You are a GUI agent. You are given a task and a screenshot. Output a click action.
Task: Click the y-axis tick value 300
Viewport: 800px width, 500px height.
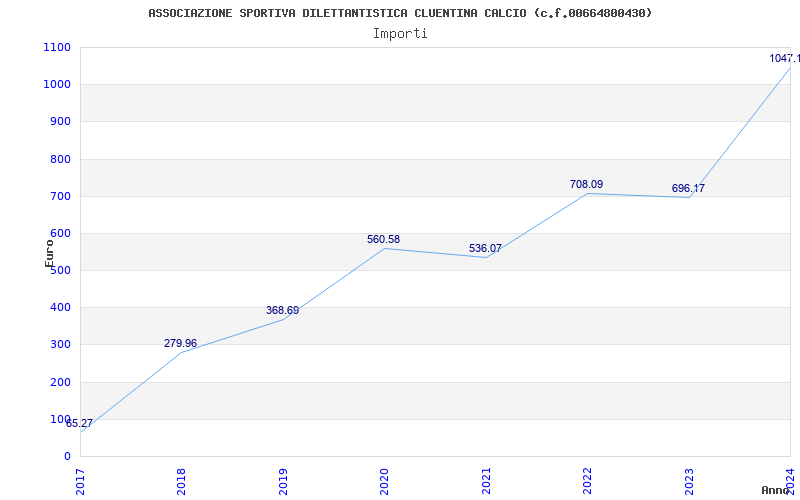(x=60, y=345)
